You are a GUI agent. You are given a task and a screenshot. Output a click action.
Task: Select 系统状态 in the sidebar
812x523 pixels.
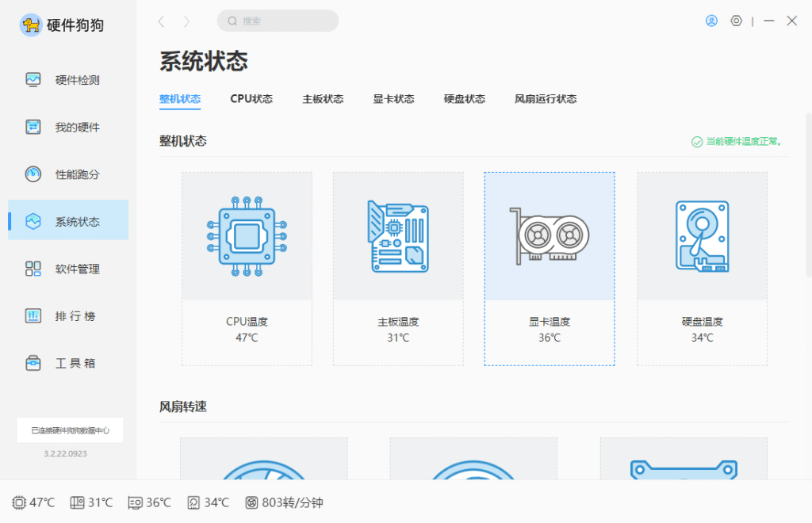pyautogui.click(x=68, y=220)
